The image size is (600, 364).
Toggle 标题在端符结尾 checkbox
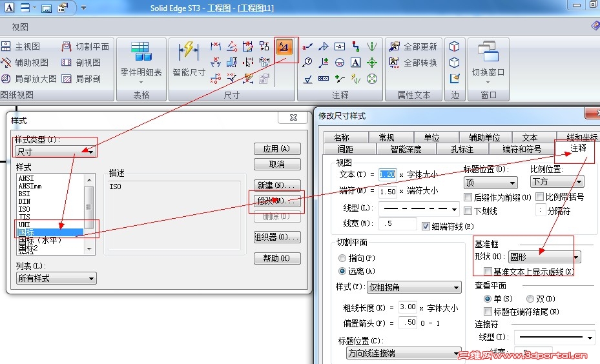(488, 311)
